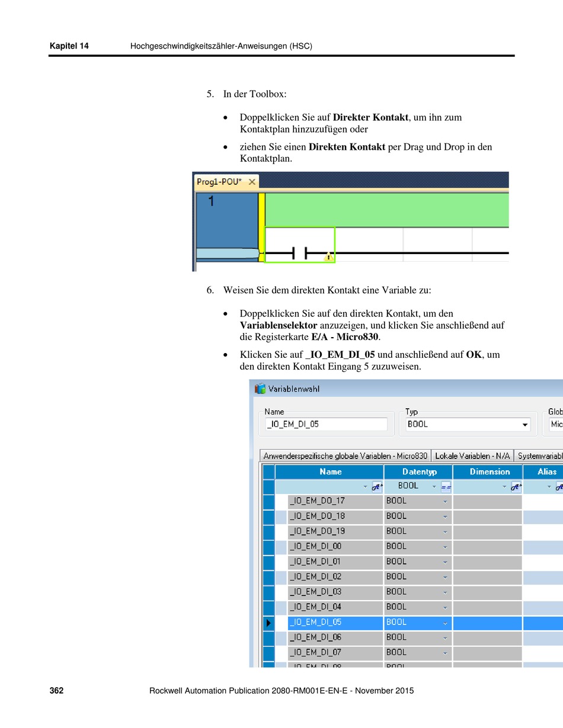This screenshot has width=563, height=728.
Task: Expand the Datentyp dropdown for _IO_EM_DO_18
Action: 445,517
